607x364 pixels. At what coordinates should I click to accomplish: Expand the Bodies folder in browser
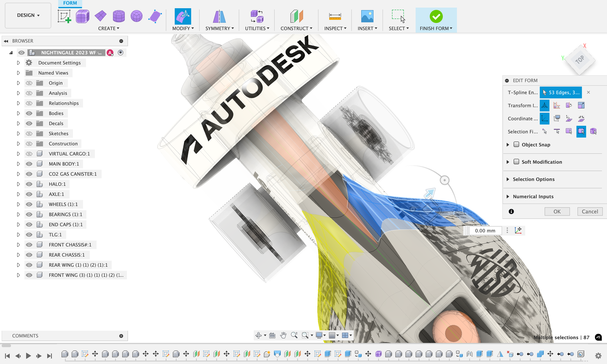tap(18, 113)
